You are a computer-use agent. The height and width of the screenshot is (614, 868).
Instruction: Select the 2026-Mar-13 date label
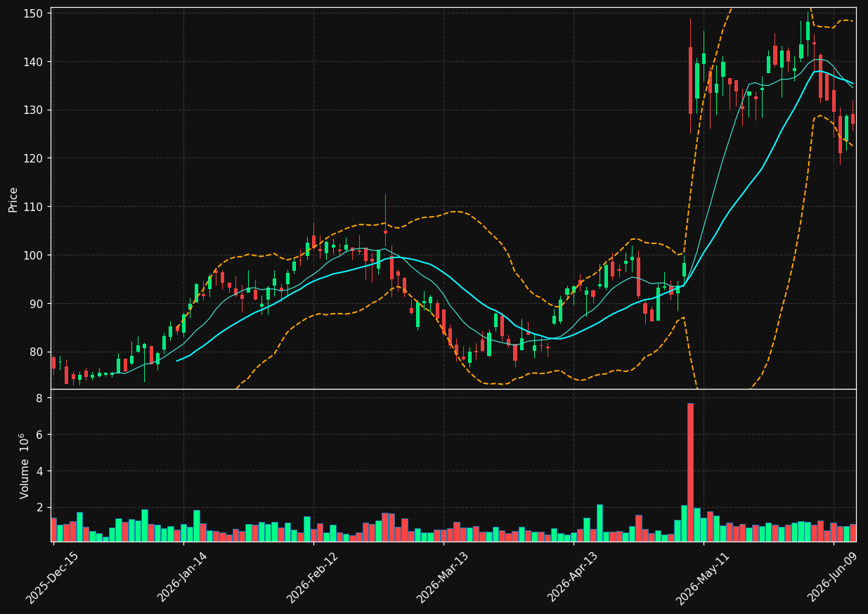click(x=443, y=577)
